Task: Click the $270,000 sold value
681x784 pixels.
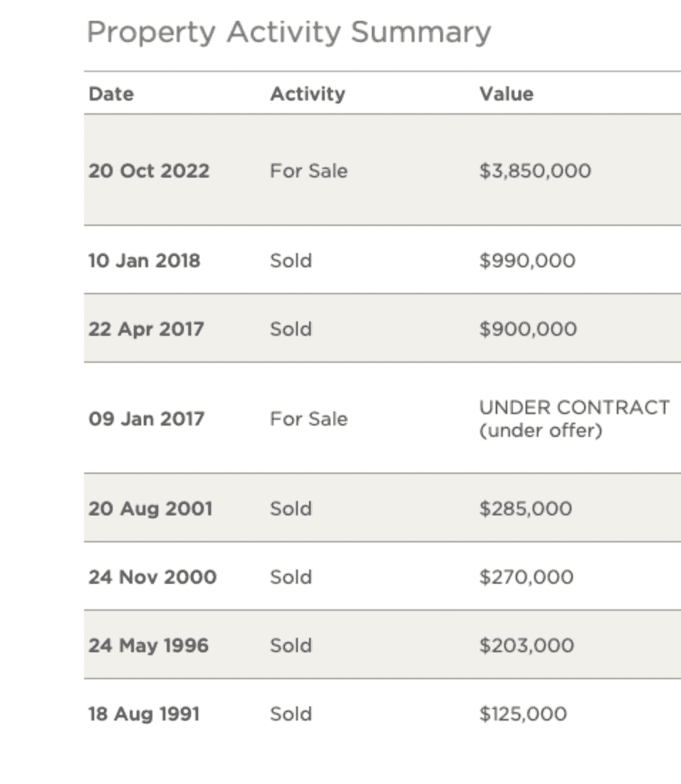Action: [526, 577]
